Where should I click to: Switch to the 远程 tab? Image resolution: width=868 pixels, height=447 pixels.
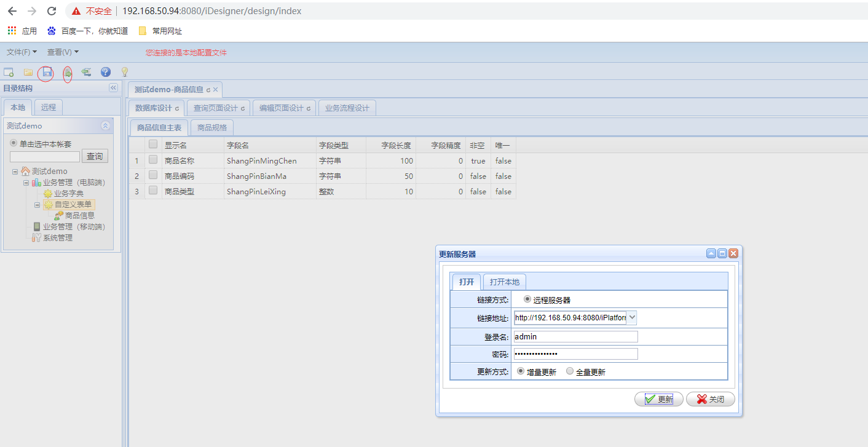[x=49, y=107]
